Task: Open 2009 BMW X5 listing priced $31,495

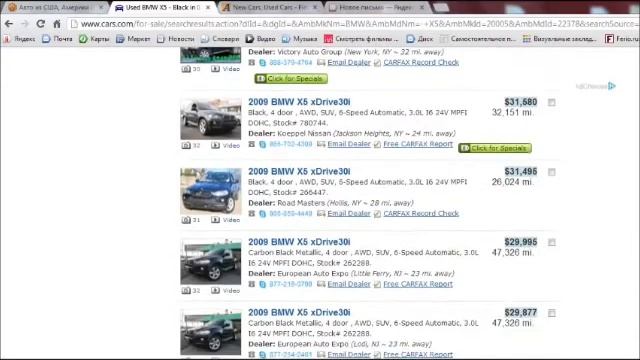Action: (299, 171)
